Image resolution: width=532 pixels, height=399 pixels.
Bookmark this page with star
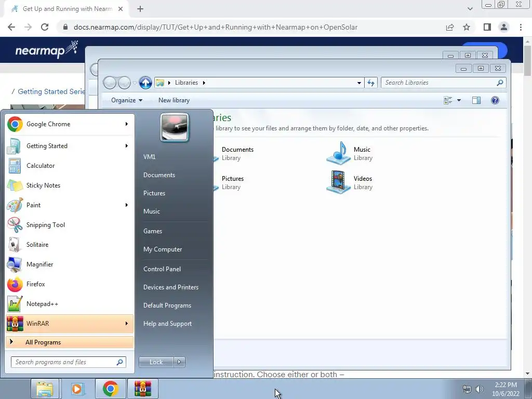tap(467, 27)
